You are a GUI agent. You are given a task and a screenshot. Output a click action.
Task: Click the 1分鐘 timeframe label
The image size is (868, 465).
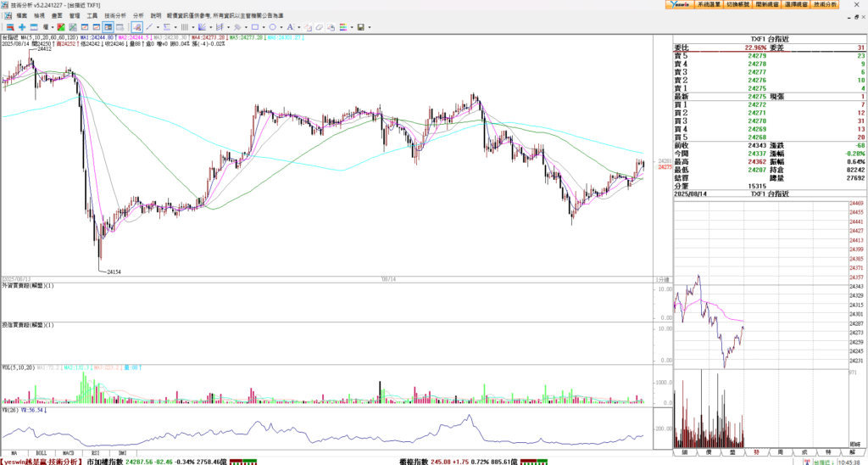pyautogui.click(x=662, y=279)
